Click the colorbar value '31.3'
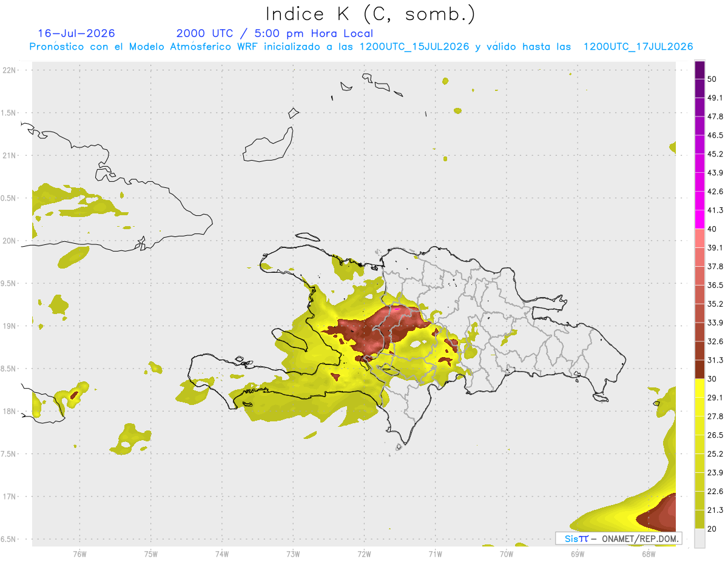 (715, 360)
